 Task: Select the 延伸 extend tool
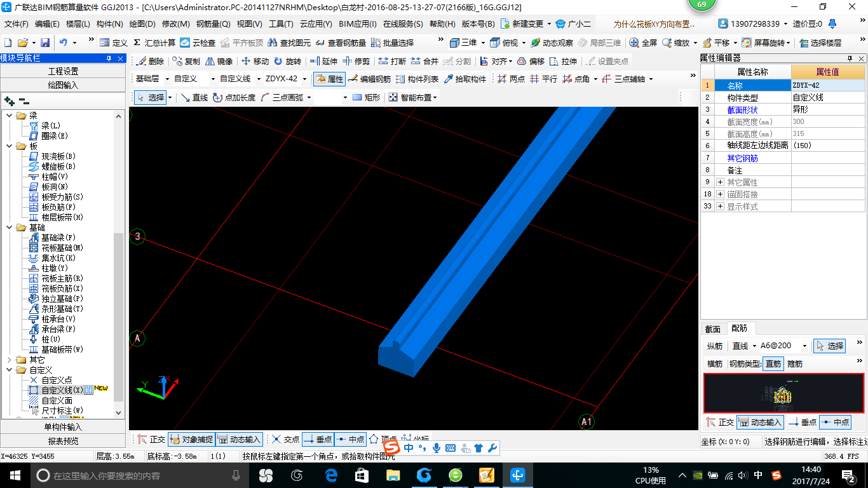click(x=323, y=61)
